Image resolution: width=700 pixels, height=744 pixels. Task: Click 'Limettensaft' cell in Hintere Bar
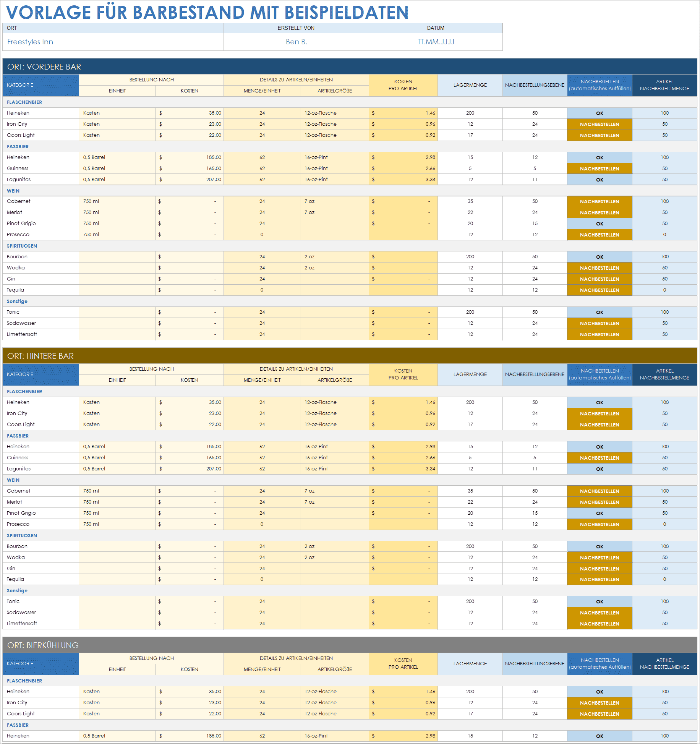coord(41,623)
